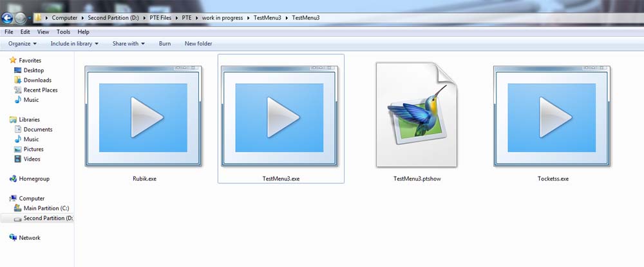The image size is (644, 267).
Task: Open the Rubik.exe file icon
Action: pyautogui.click(x=143, y=117)
